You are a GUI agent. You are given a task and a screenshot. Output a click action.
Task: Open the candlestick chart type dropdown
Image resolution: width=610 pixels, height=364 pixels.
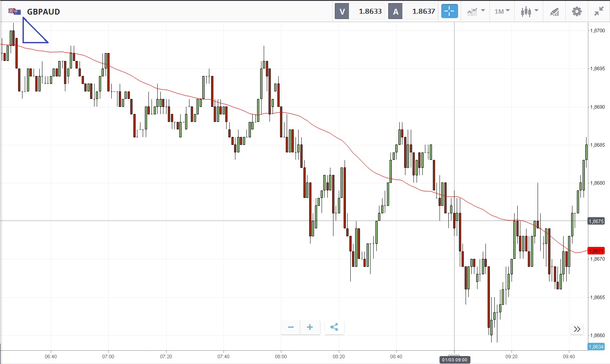529,11
